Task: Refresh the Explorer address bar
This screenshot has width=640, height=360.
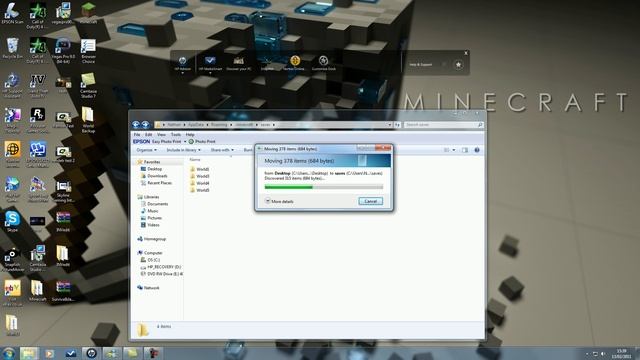Action: 397,124
